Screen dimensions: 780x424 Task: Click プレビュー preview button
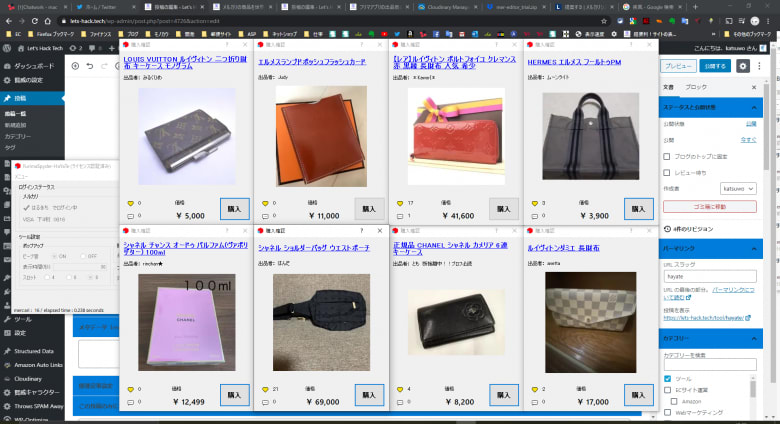678,66
